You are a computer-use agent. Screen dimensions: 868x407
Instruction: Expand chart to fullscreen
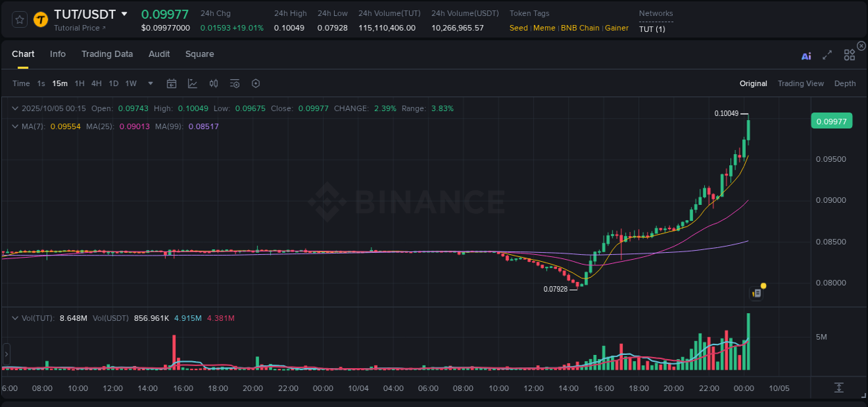point(826,56)
